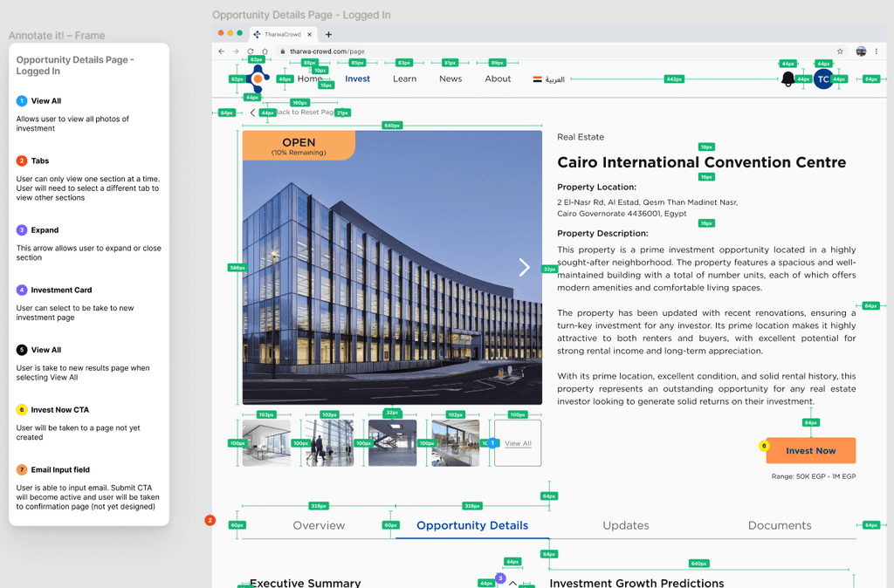Click Invest Now CTA annotation heading
The width and height of the screenshot is (894, 588).
pyautogui.click(x=60, y=410)
